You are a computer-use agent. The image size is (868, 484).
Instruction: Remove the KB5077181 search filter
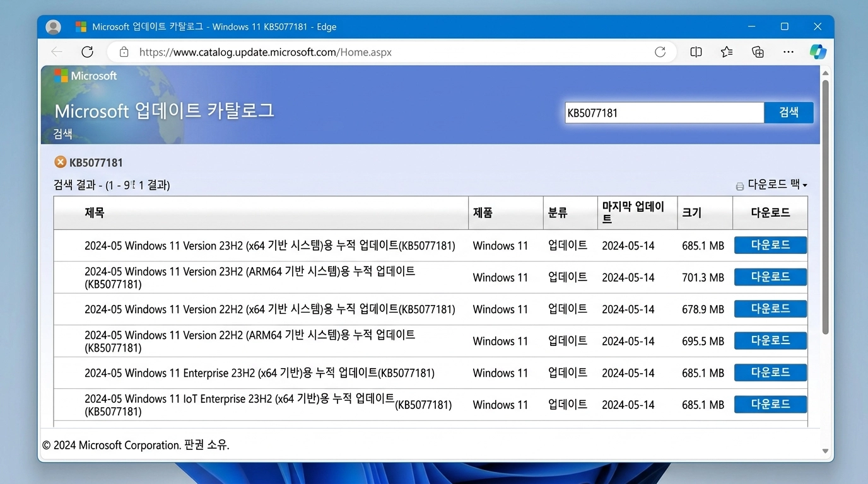pyautogui.click(x=61, y=162)
